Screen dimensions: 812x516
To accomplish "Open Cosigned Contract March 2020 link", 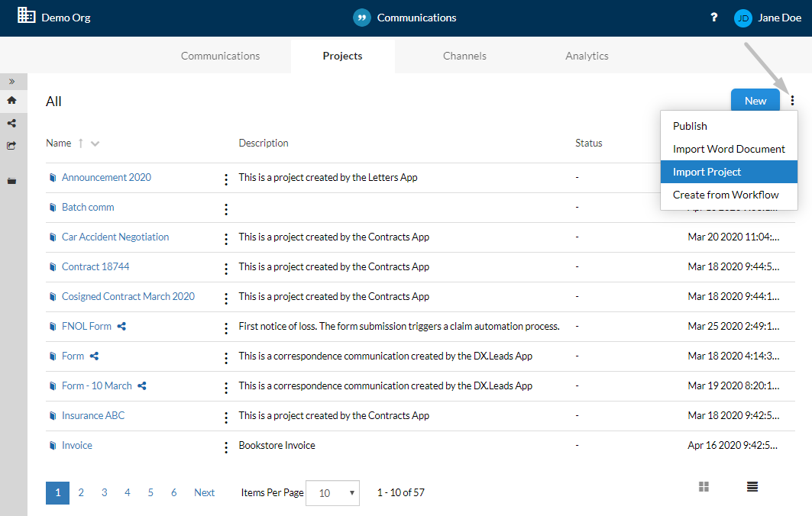I will [x=128, y=297].
